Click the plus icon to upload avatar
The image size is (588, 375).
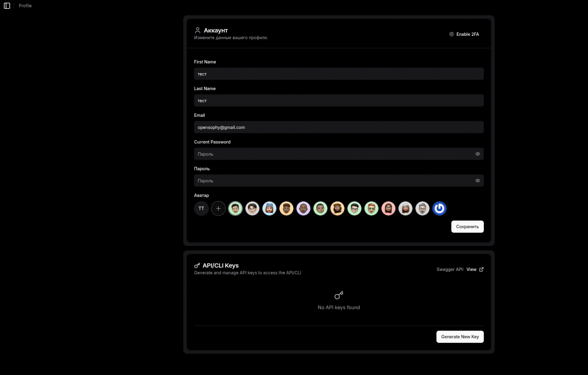[218, 208]
